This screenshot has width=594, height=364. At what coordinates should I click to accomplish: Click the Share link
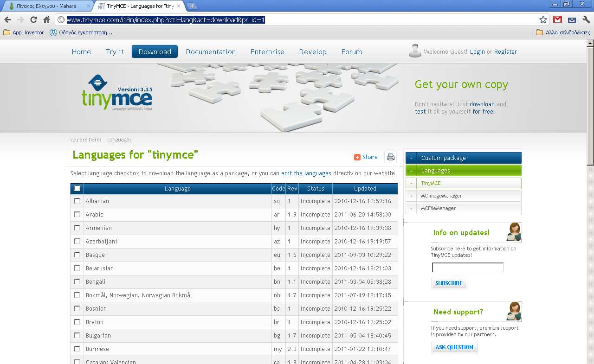coord(366,157)
